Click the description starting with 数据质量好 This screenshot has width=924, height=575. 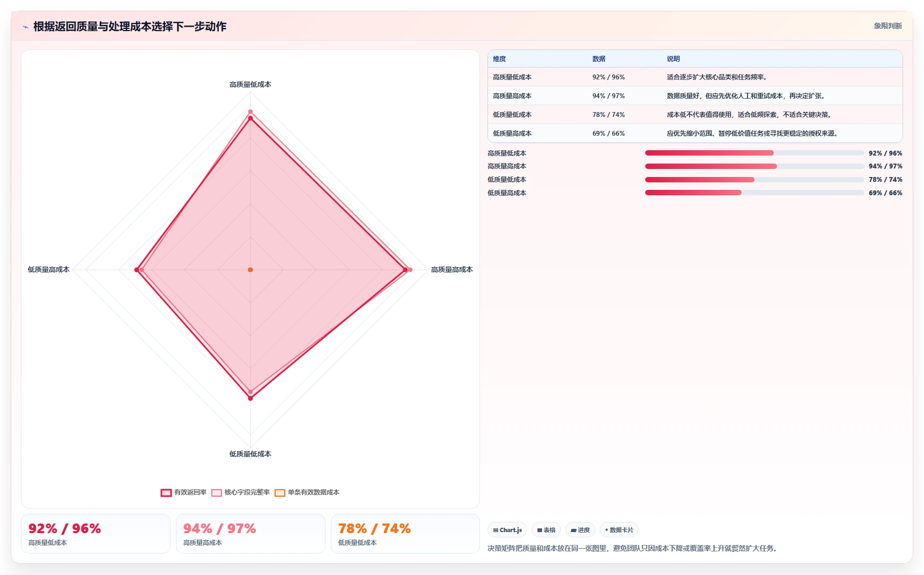[x=747, y=96]
